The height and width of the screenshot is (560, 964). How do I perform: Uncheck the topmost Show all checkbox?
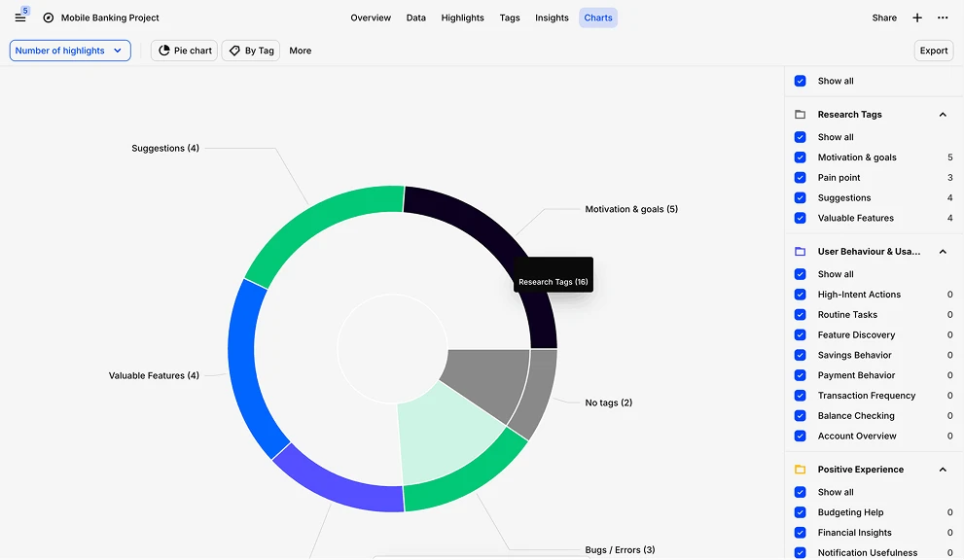(800, 82)
